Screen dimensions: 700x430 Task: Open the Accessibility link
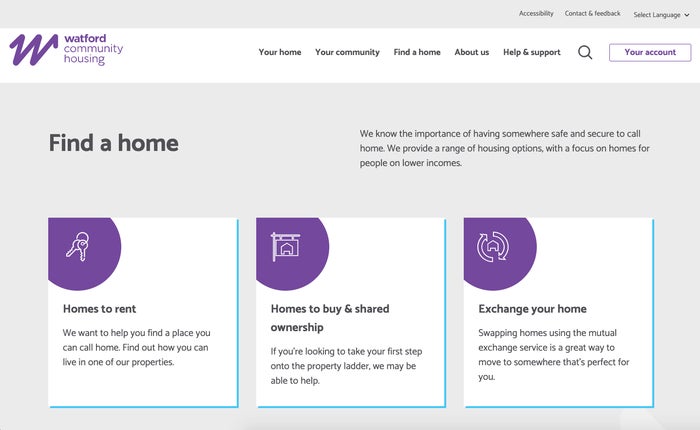pyautogui.click(x=536, y=13)
